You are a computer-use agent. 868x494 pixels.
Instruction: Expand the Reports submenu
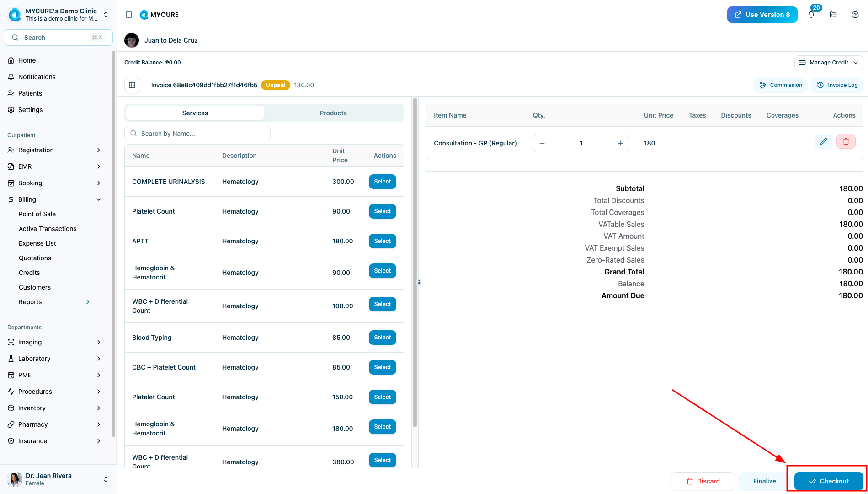click(x=88, y=302)
